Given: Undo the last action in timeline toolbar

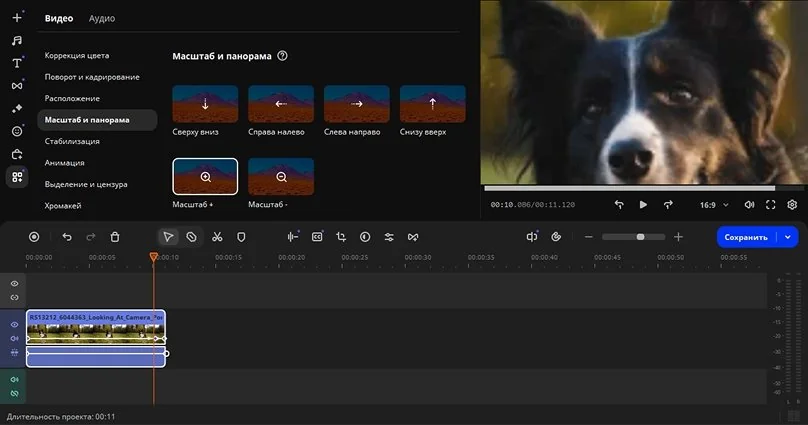Looking at the screenshot, I should 67,237.
